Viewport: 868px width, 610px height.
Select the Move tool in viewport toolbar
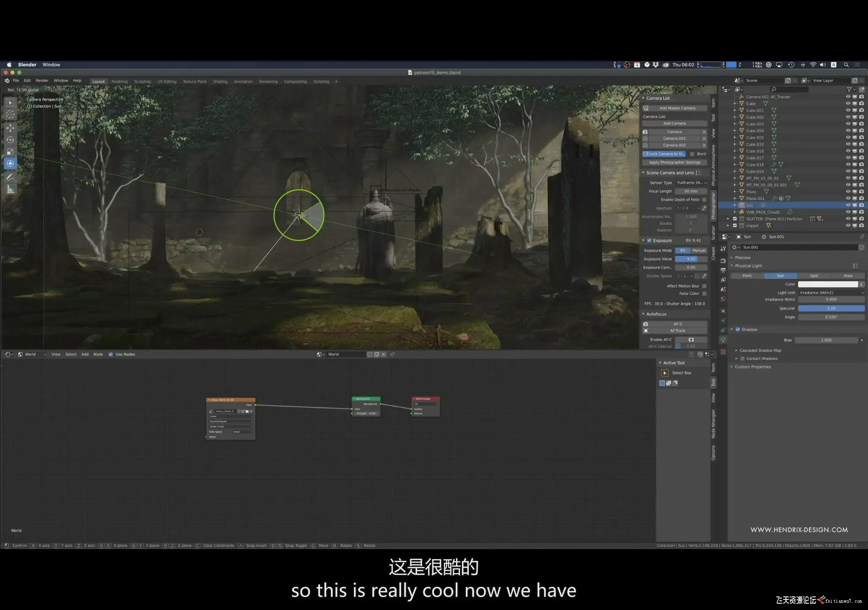click(11, 128)
